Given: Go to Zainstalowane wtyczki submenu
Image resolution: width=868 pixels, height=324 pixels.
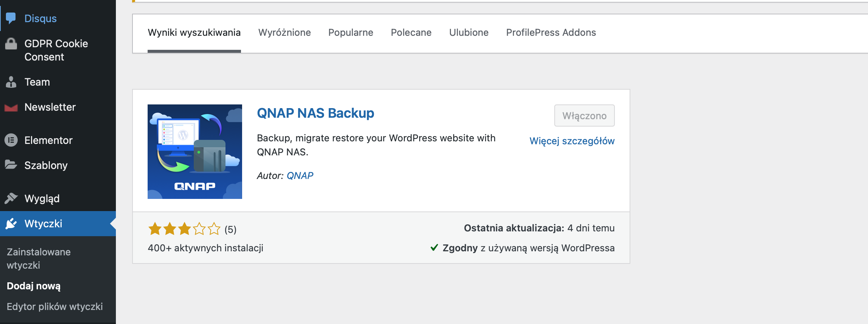Looking at the screenshot, I should pos(38,258).
